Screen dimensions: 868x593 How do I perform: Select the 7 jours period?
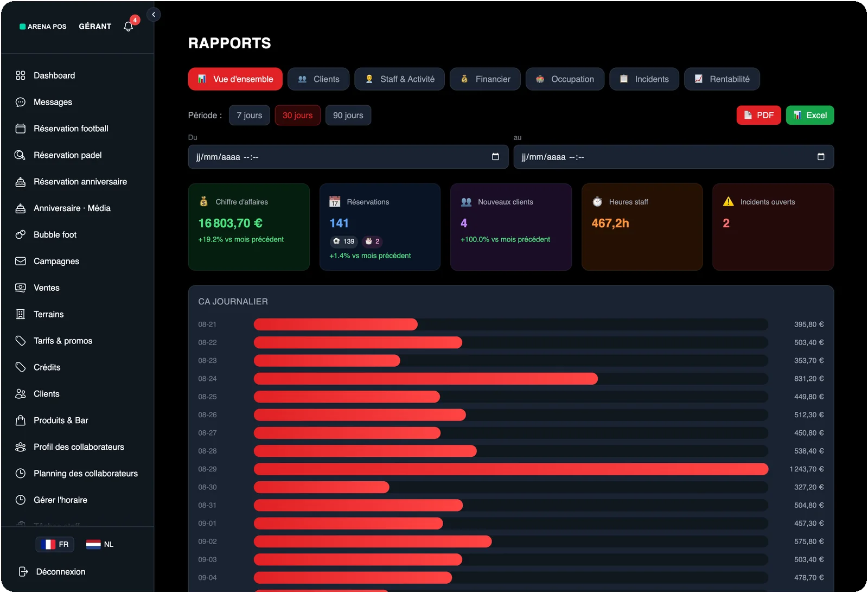pyautogui.click(x=250, y=115)
